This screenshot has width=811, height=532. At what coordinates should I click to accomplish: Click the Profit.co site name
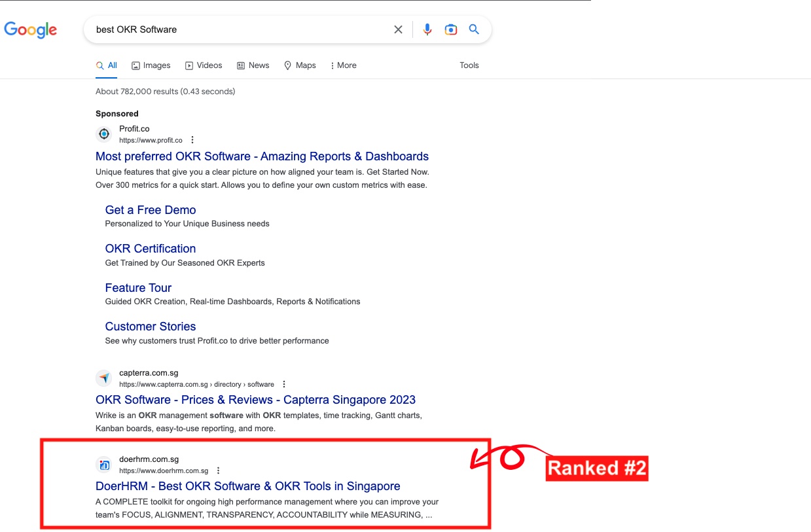pyautogui.click(x=134, y=129)
